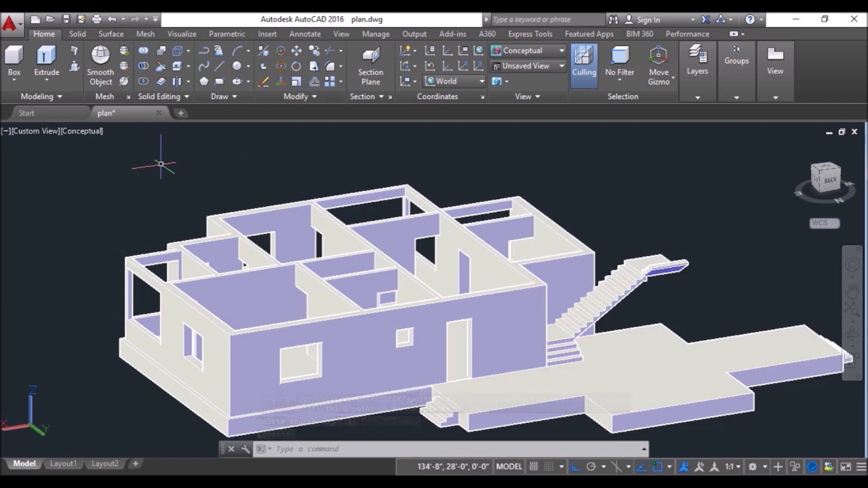Open the Layers panel button

pyautogui.click(x=697, y=61)
